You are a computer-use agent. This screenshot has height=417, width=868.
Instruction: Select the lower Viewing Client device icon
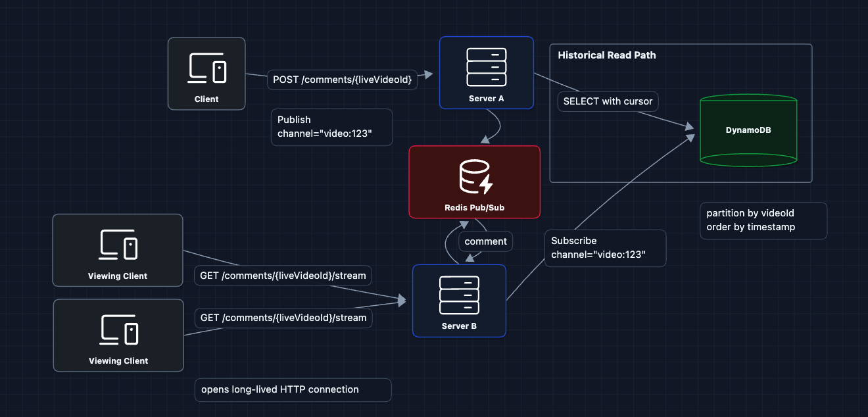[118, 330]
